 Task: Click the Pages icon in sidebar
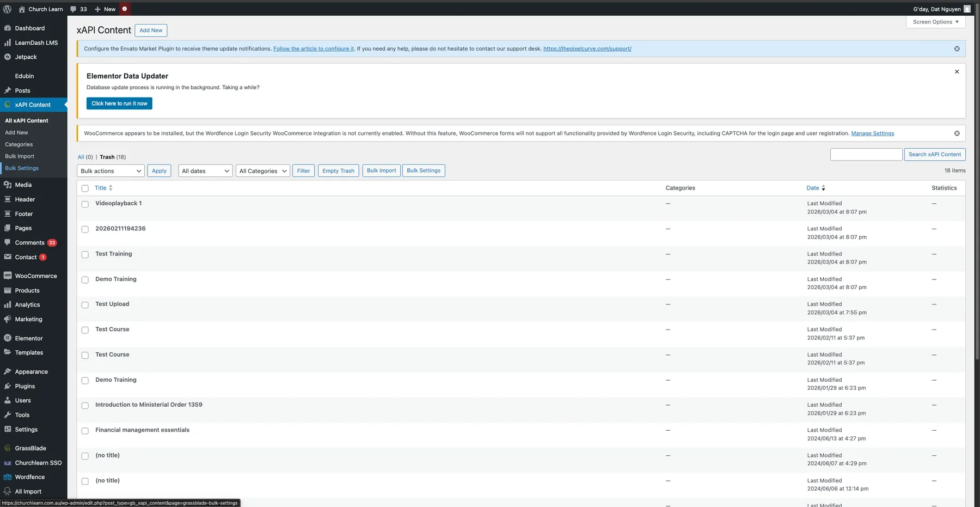(8, 228)
